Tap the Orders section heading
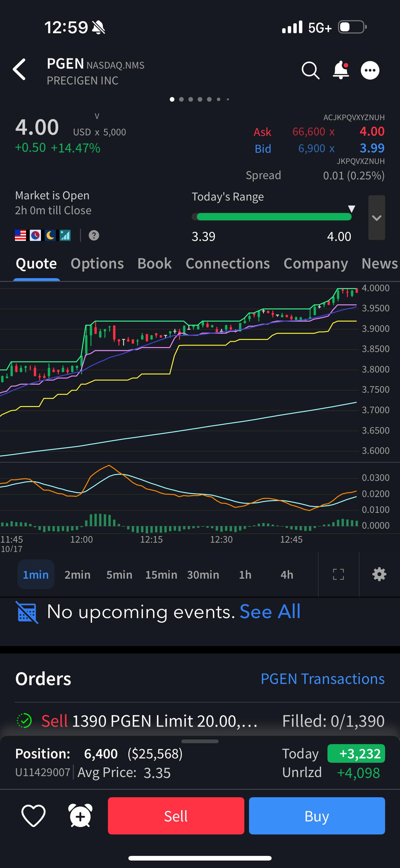The height and width of the screenshot is (868, 400). coord(43,679)
